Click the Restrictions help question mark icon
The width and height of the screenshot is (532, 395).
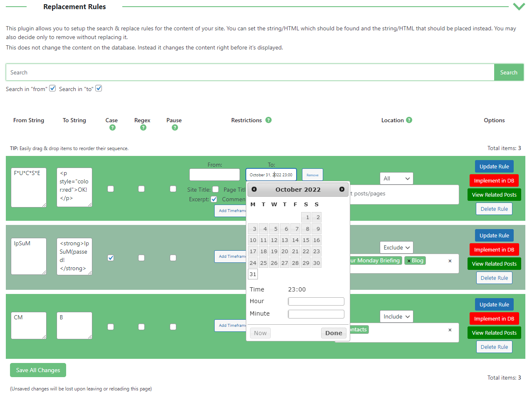coord(268,120)
